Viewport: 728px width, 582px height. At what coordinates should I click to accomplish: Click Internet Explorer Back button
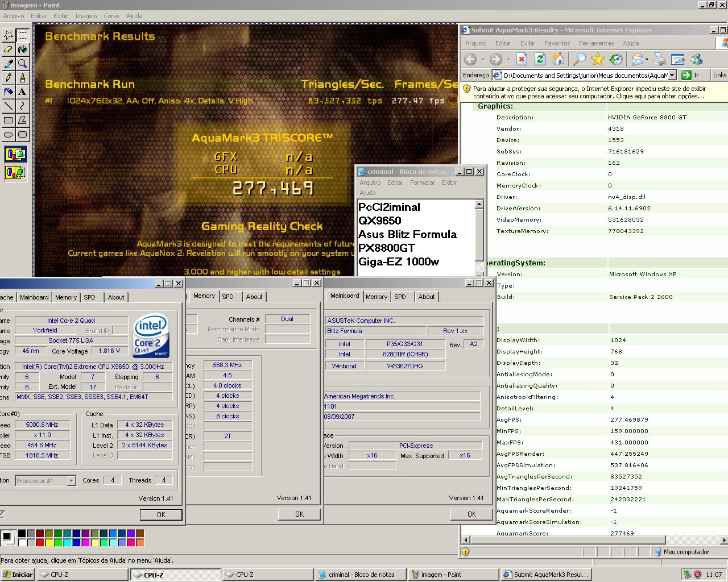470,59
